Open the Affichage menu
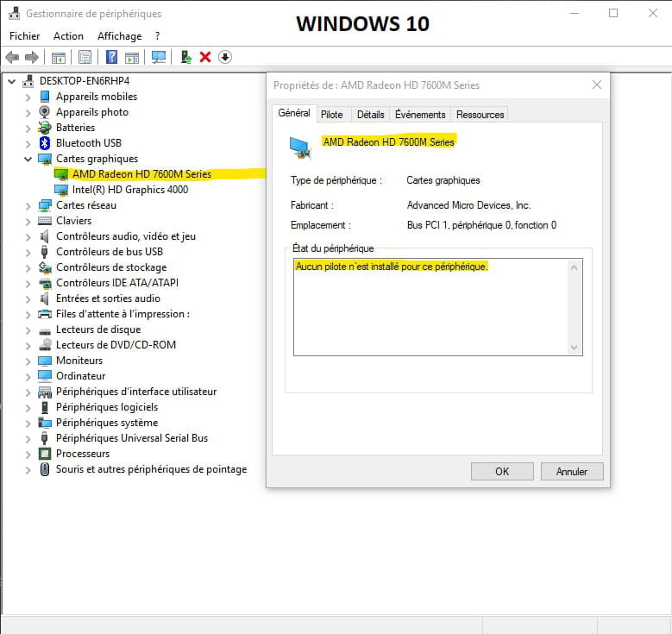This screenshot has width=672, height=634. coord(119,36)
